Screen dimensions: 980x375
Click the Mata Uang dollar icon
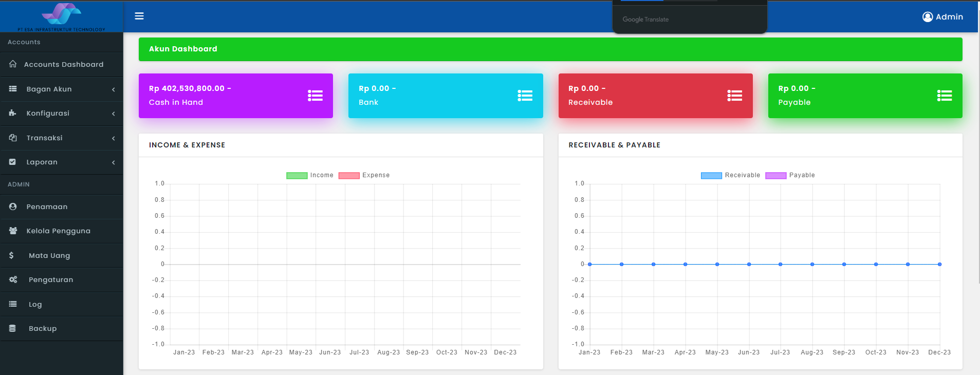tap(11, 255)
